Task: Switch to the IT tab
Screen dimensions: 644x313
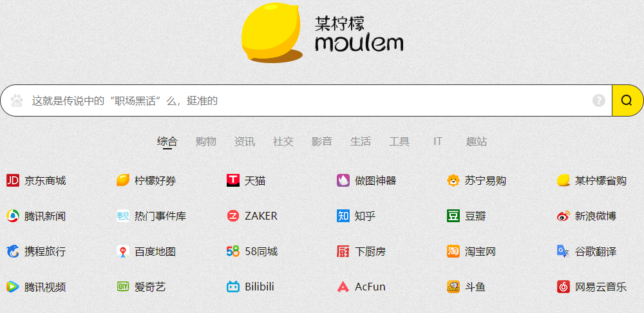Action: point(438,142)
